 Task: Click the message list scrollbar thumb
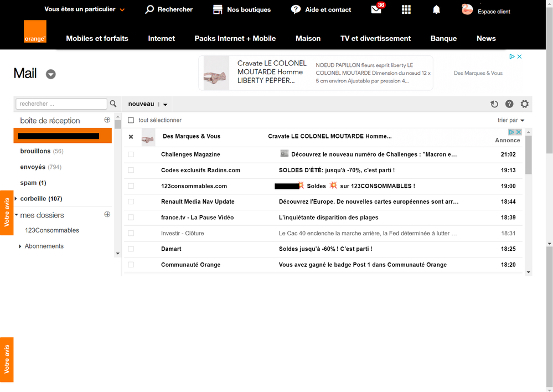(x=528, y=155)
